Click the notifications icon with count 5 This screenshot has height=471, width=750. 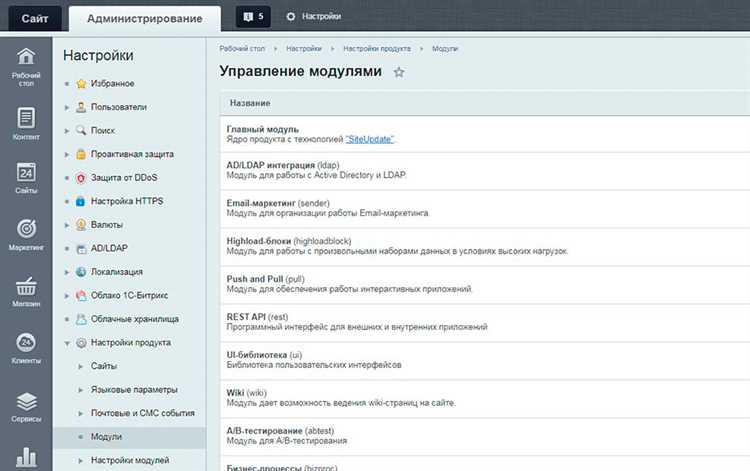pos(253,16)
